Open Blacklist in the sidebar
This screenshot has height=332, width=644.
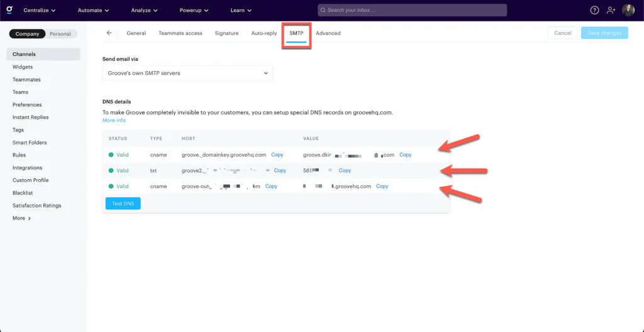click(x=23, y=192)
